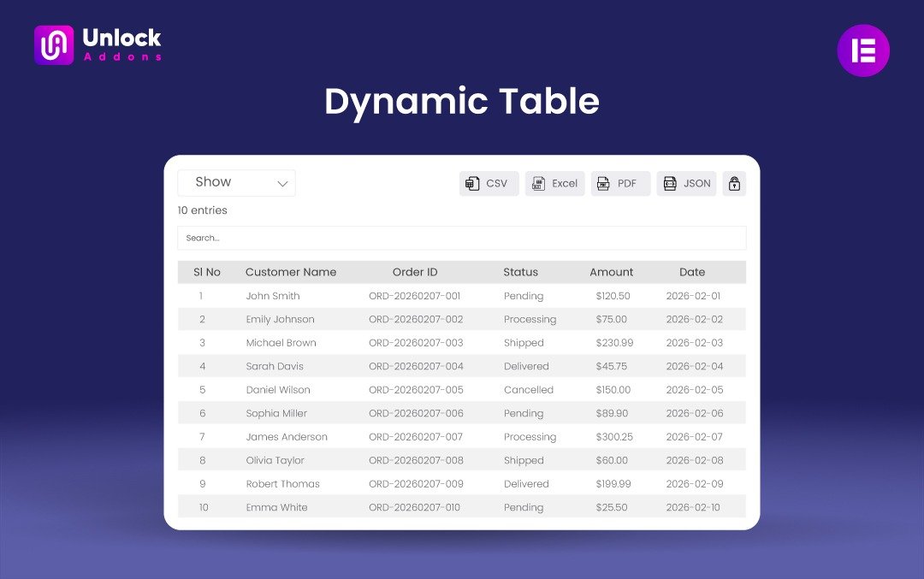Click the $300.25 amount cell
Image resolution: width=924 pixels, height=579 pixels.
click(614, 437)
